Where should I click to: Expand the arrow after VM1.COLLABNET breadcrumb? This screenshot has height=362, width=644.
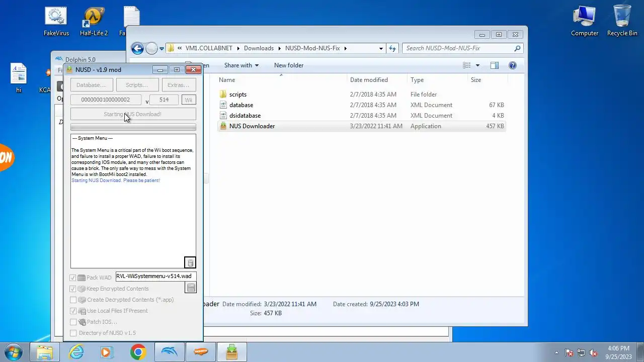(238, 48)
